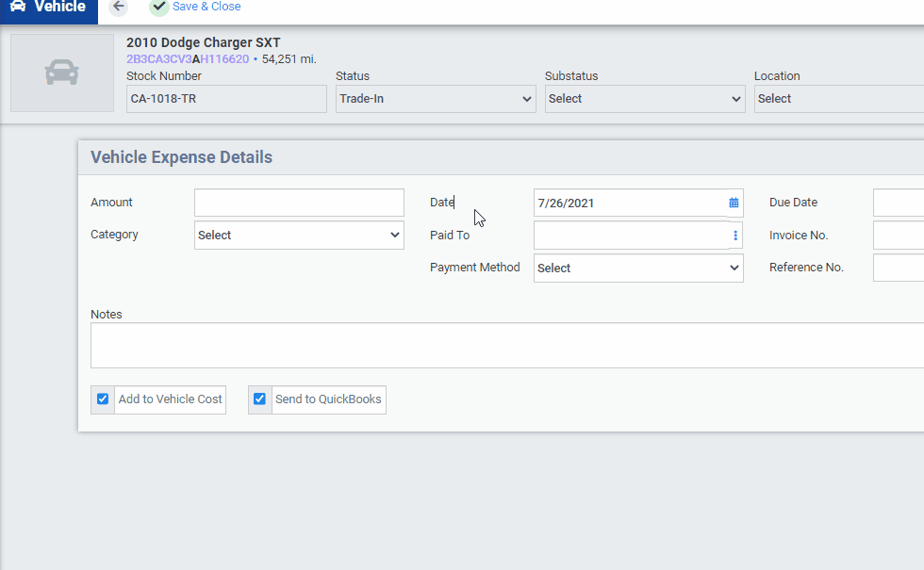Click the Paid To input field

[630, 236]
